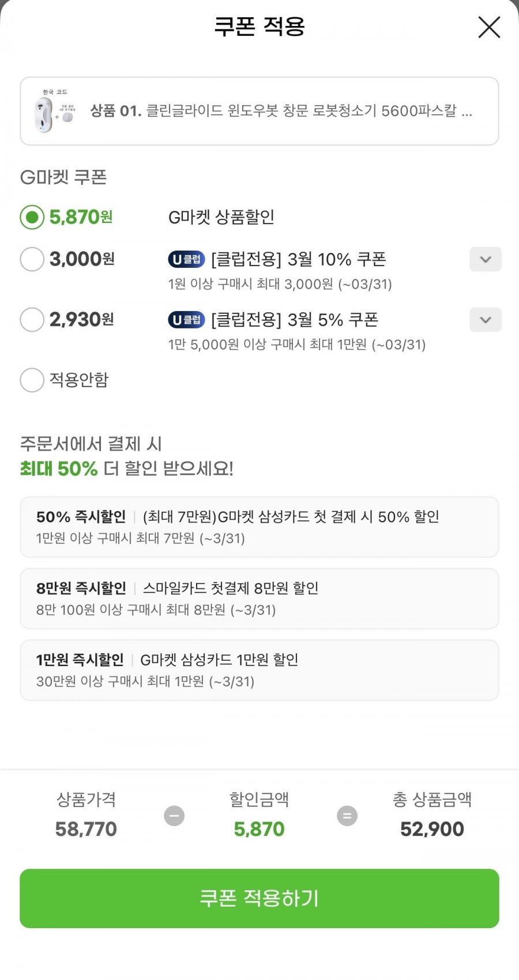Open the 50% 즉시할인 삼성카드 offer
The height and width of the screenshot is (980, 519).
[x=259, y=527]
